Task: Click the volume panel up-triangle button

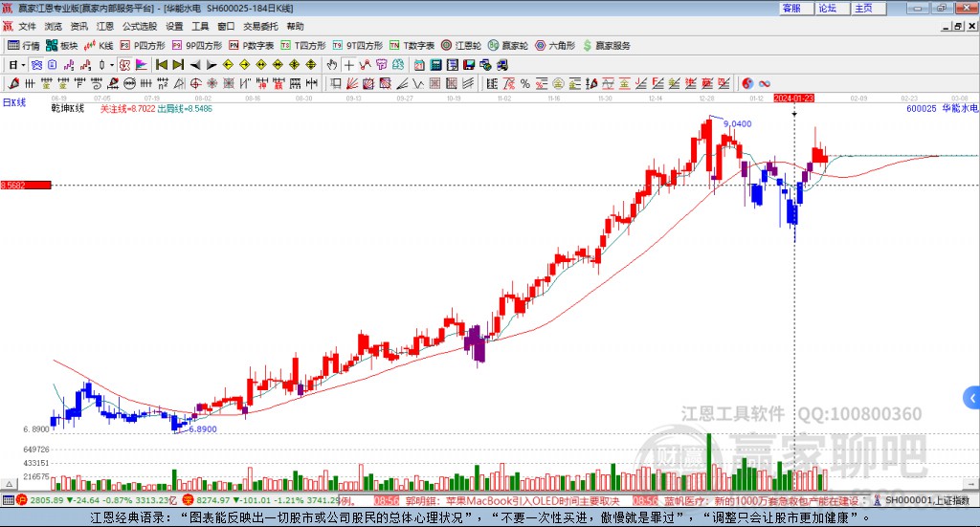Action: point(9,484)
